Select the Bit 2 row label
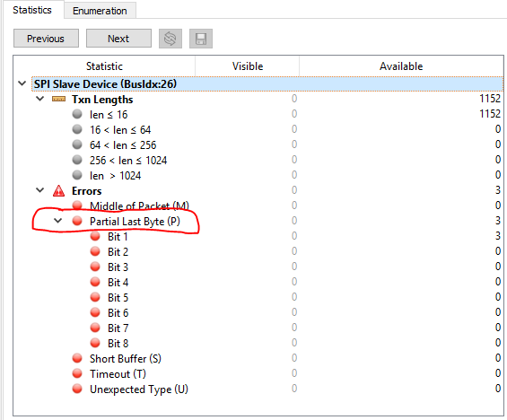Image resolution: width=507 pixels, height=420 pixels. (118, 252)
